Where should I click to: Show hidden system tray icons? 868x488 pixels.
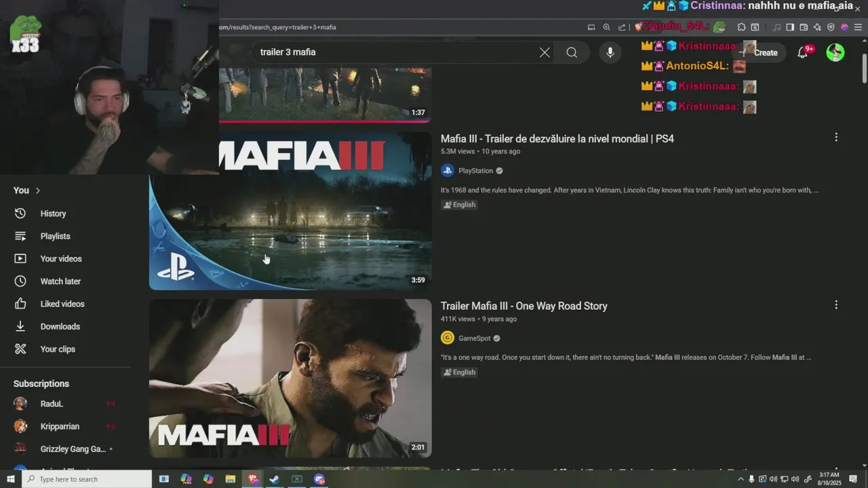pos(741,479)
